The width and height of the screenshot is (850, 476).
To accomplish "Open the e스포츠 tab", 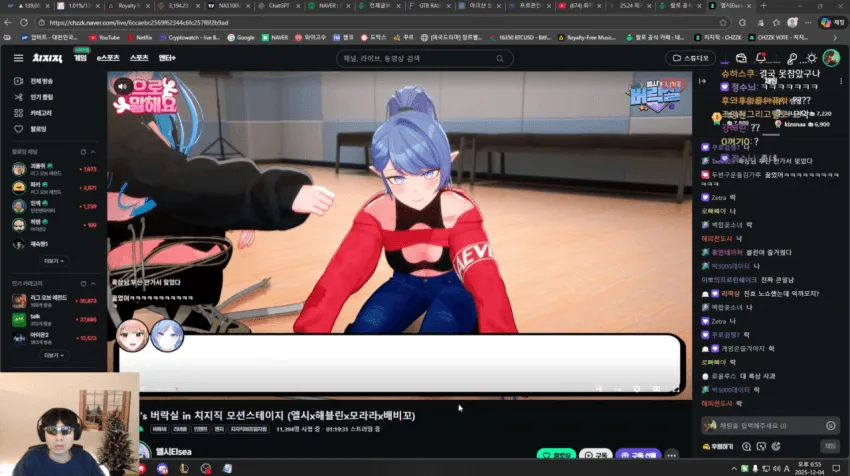I will [x=108, y=58].
